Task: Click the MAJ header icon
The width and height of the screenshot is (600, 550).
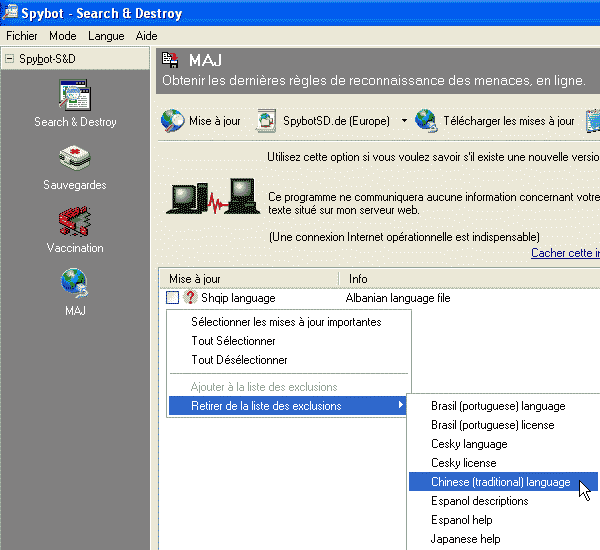Action: (170, 60)
